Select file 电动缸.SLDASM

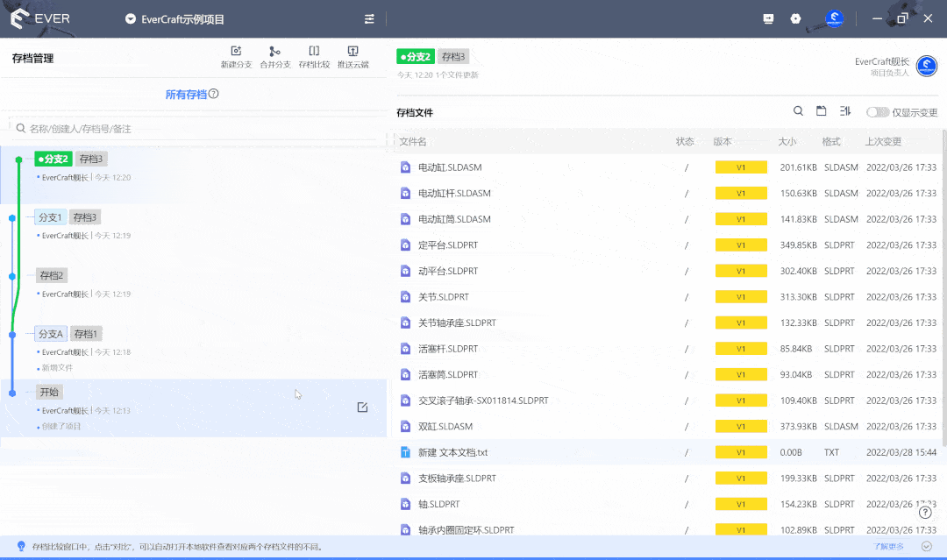tap(667, 167)
